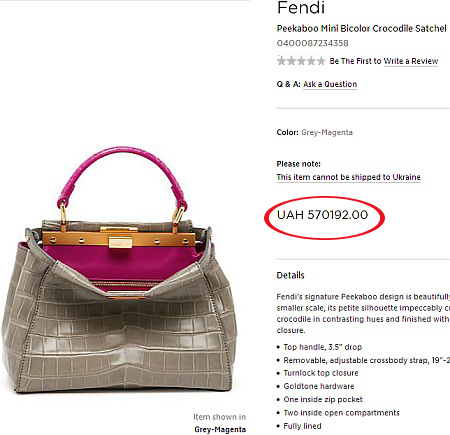450x435 pixels.
Task: Open the Ask a Question link
Action: (x=330, y=84)
